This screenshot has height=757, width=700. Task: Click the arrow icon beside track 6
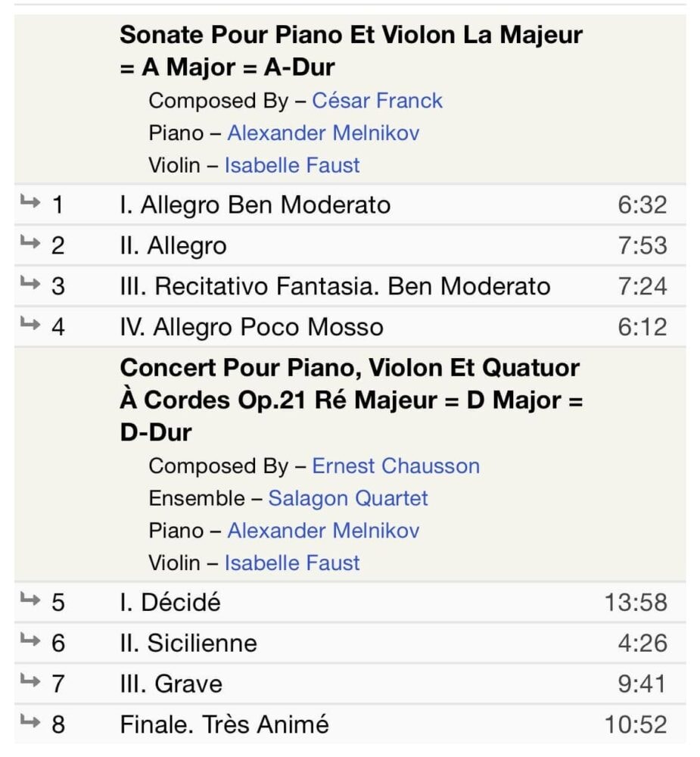click(x=30, y=640)
